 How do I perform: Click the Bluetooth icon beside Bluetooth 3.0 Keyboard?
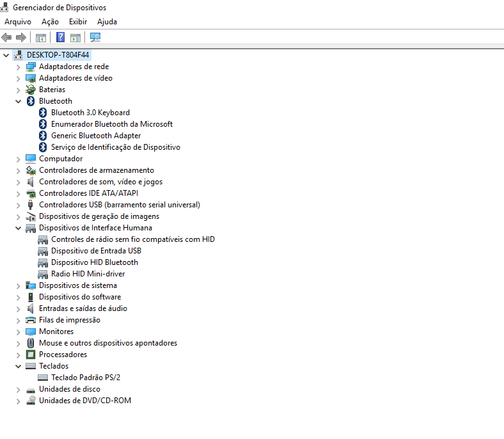pyautogui.click(x=43, y=113)
